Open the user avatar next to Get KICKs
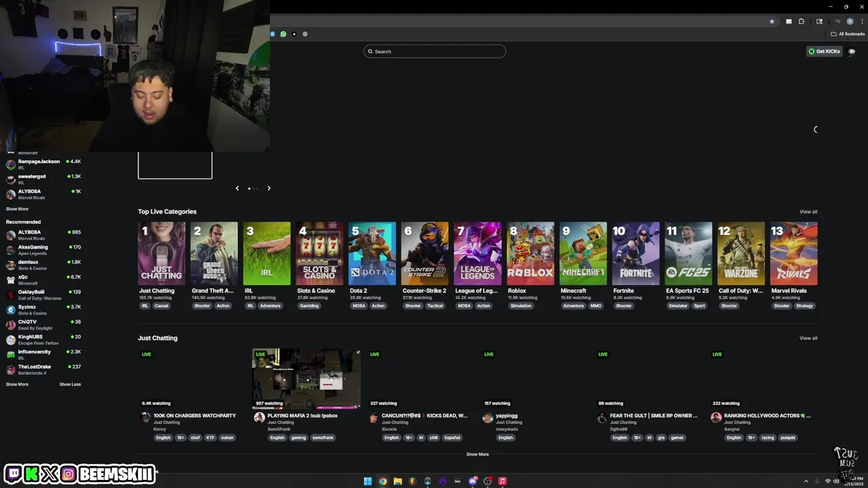This screenshot has width=868, height=488. pyautogui.click(x=852, y=52)
